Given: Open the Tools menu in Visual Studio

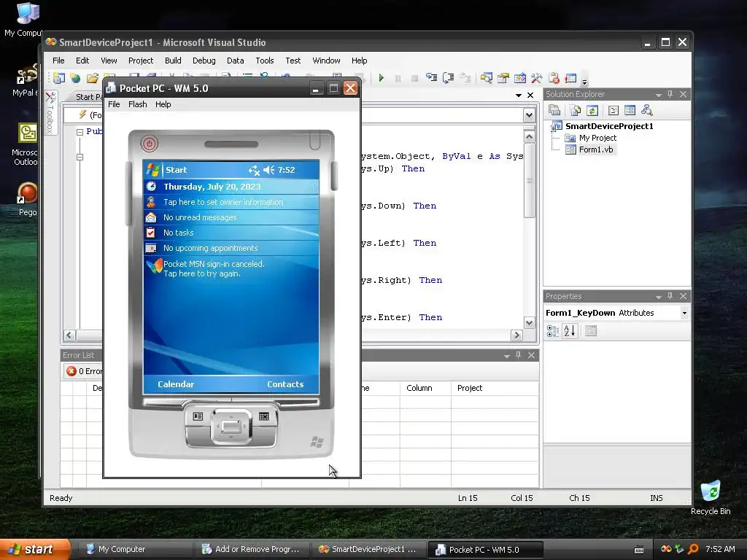Looking at the screenshot, I should pos(264,61).
